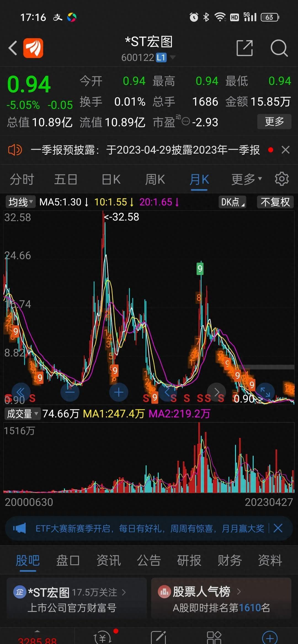Open the 财务 tab
The height and width of the screenshot is (644, 298).
pos(230,560)
